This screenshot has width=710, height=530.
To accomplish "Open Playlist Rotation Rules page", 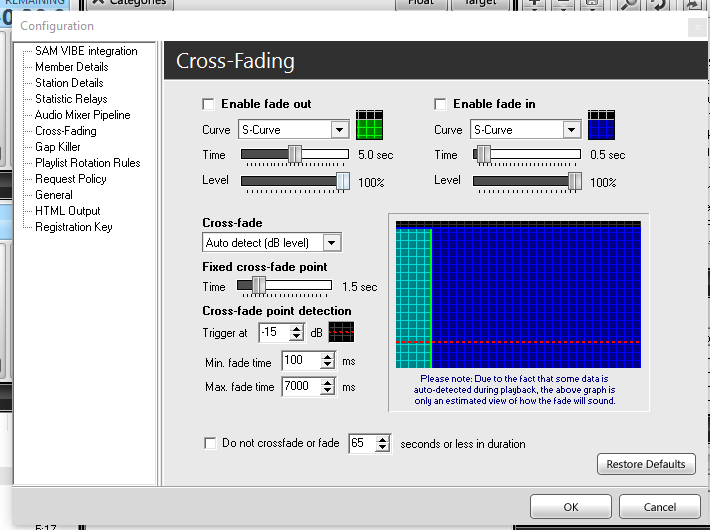I will pyautogui.click(x=88, y=163).
